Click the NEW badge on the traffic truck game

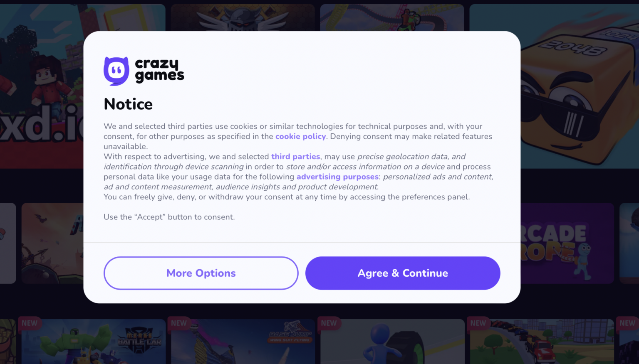(478, 324)
